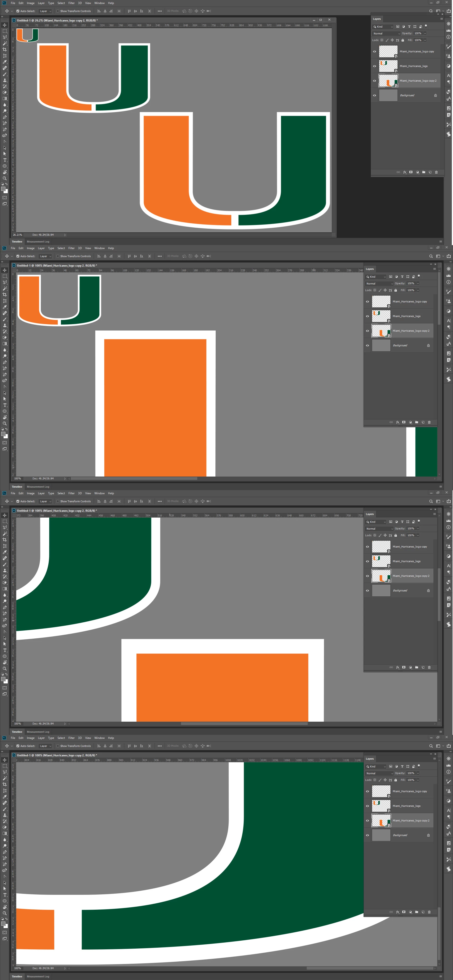Expand the Kind filter dropdown in topmost Layers panel
Viewport: 453px width, 980px height.
tap(383, 27)
